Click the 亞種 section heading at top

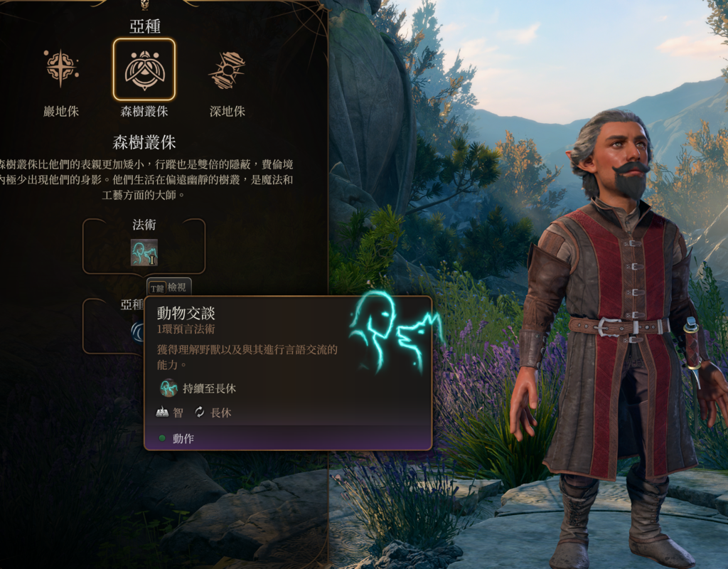point(144,26)
